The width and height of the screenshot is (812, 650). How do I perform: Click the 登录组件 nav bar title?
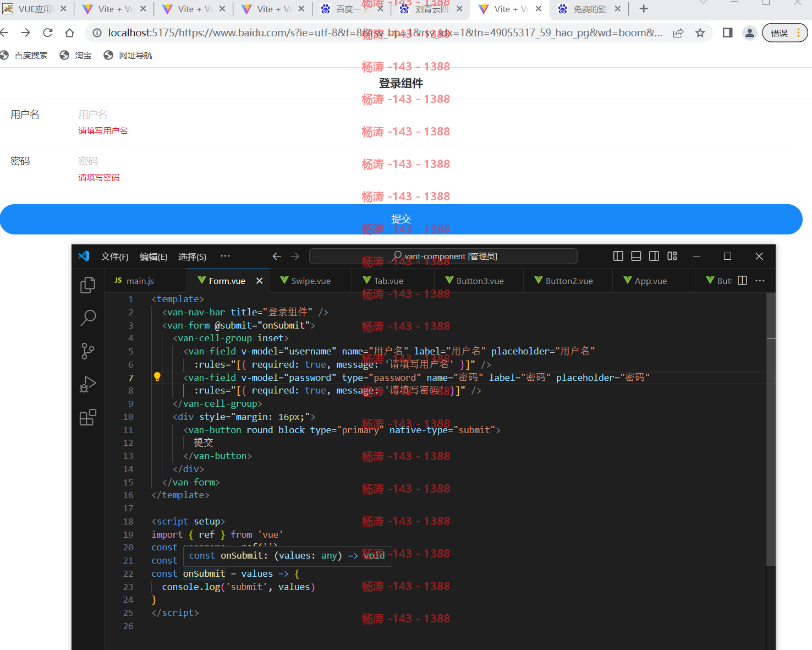click(x=401, y=84)
